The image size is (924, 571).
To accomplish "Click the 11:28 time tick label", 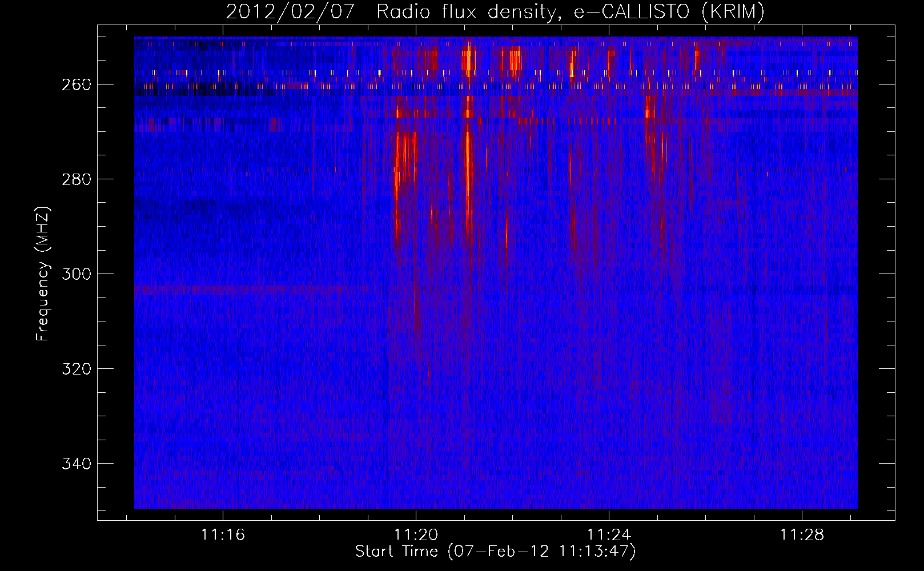I will pos(802,534).
